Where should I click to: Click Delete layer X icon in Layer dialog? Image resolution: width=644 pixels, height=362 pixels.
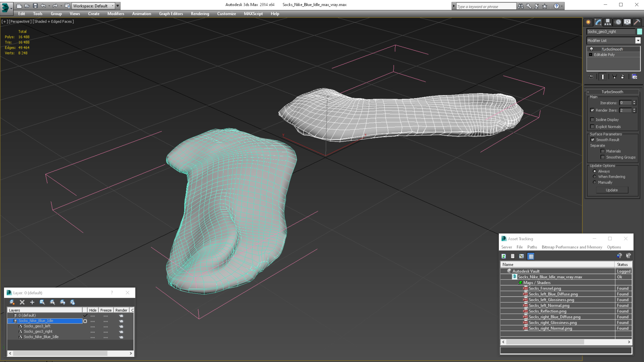pos(22,302)
